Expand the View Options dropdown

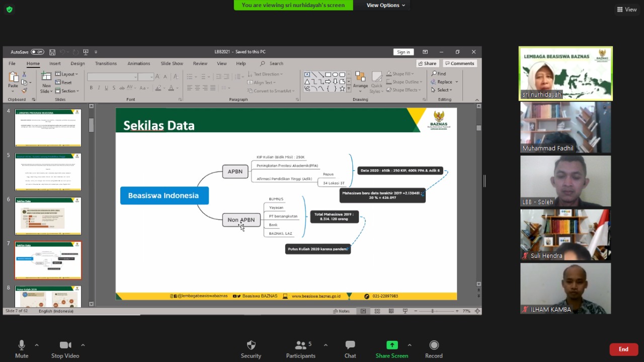[386, 5]
